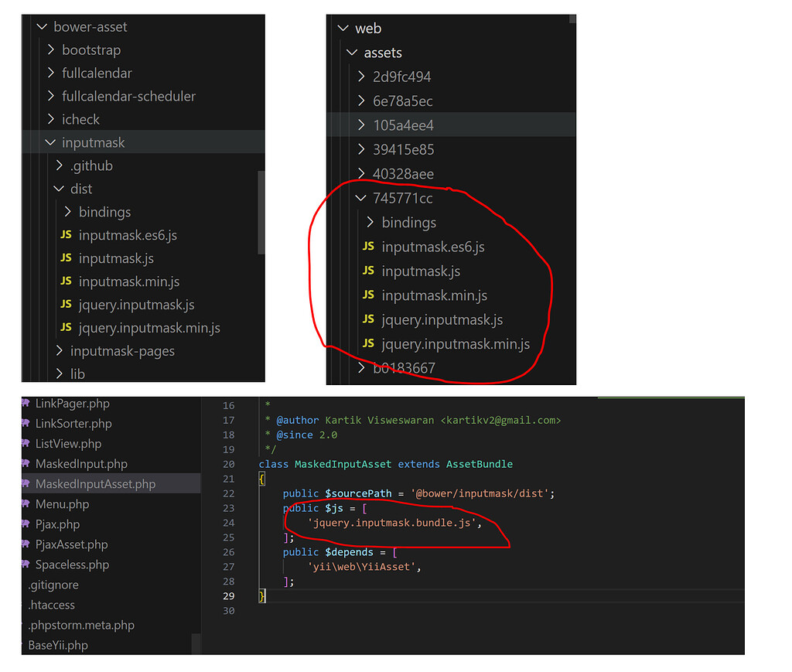Viewport: 792px width, 672px height.
Task: Click the JS icon beside inputmask.es6.js
Action: tap(66, 235)
